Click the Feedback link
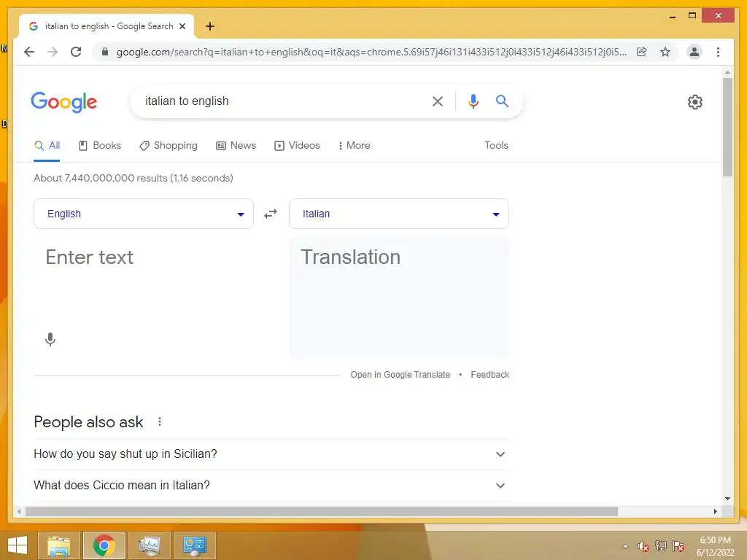The image size is (747, 560). [489, 375]
